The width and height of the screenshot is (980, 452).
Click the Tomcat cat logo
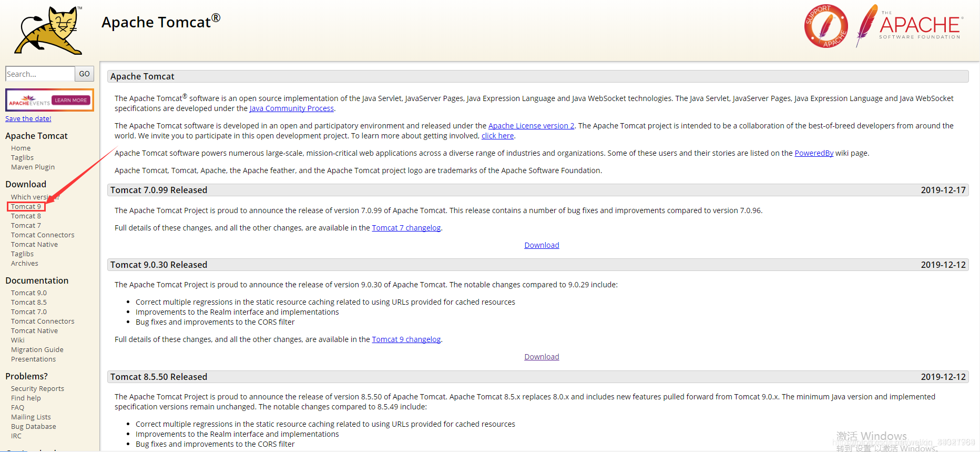[x=49, y=31]
